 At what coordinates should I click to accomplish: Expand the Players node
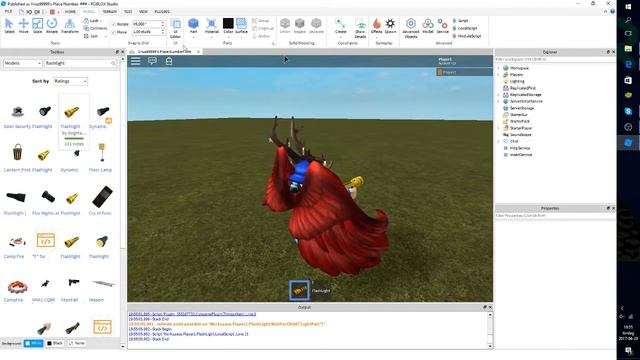(x=498, y=75)
